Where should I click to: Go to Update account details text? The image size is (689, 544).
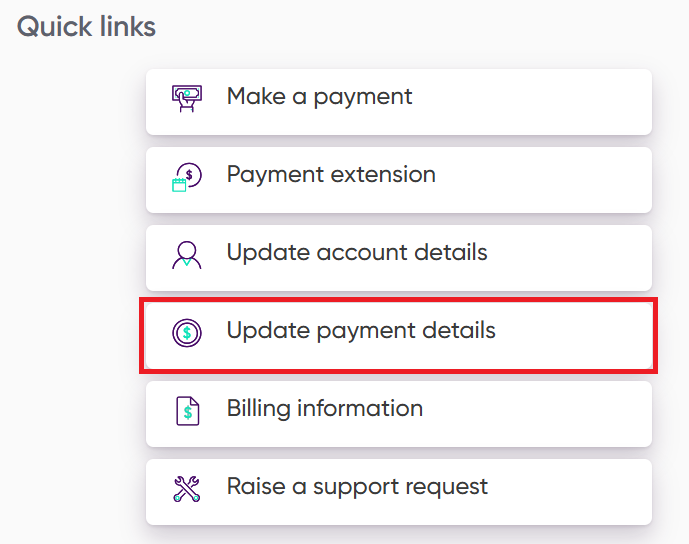(357, 252)
